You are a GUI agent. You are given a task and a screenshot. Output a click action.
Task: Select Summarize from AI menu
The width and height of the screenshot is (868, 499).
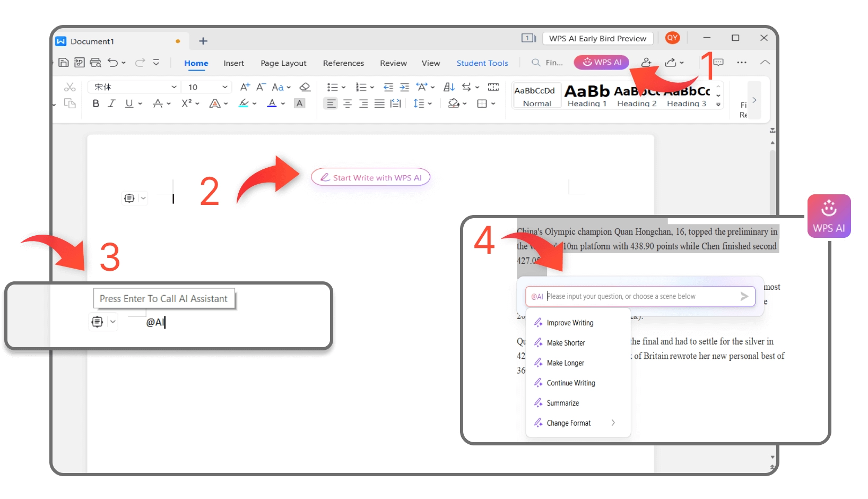click(x=562, y=403)
